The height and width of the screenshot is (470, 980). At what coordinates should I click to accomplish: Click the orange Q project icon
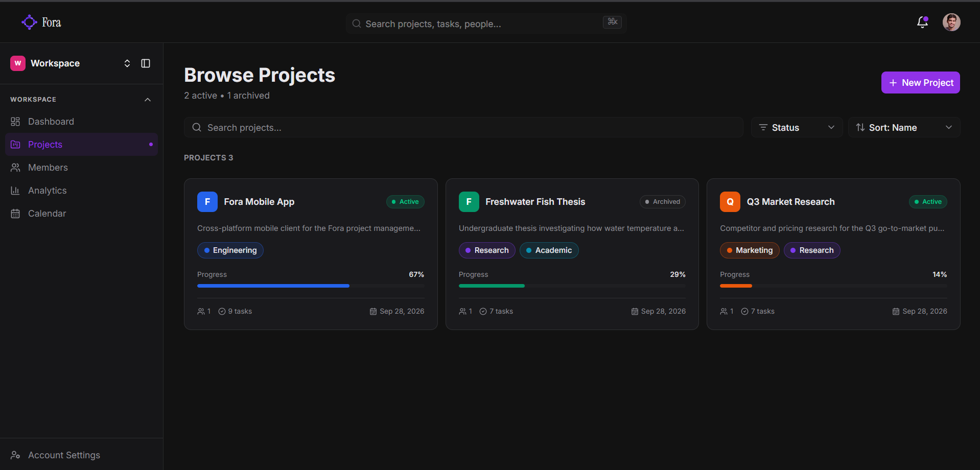pyautogui.click(x=730, y=202)
